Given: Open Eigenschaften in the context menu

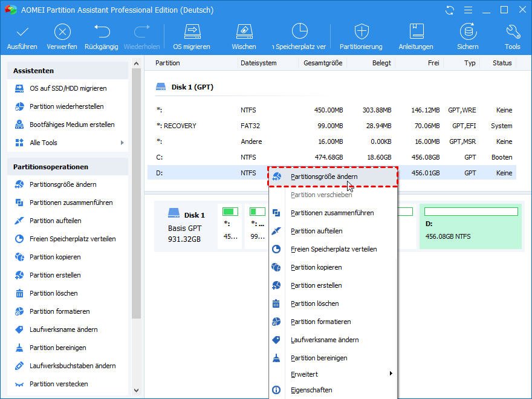Looking at the screenshot, I should point(333,390).
